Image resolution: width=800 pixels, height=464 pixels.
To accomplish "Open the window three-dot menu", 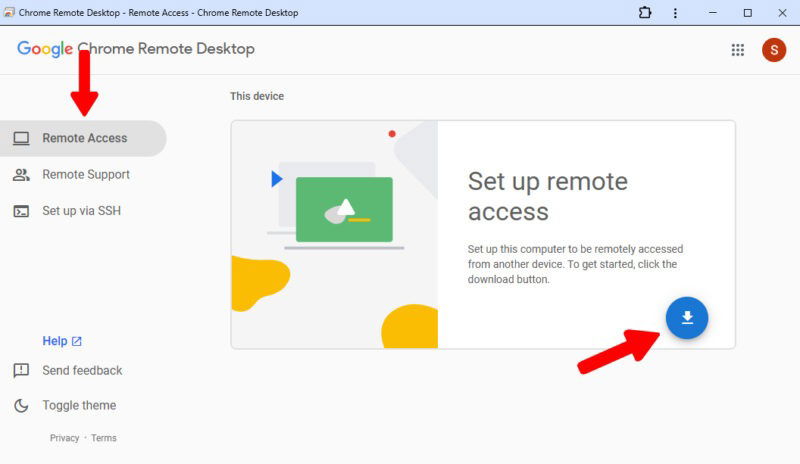I will coord(675,13).
